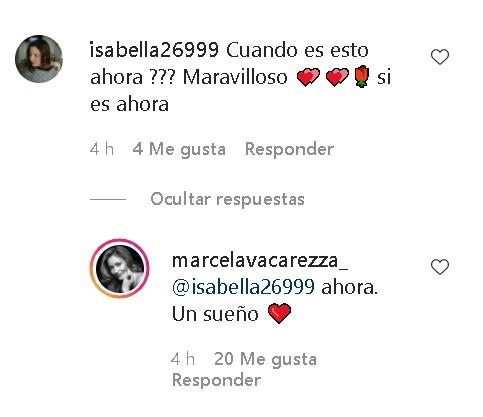Viewport: 483px width, 417px height.
Task: Like isabella26999's comment with the heart icon
Action: coord(440,57)
